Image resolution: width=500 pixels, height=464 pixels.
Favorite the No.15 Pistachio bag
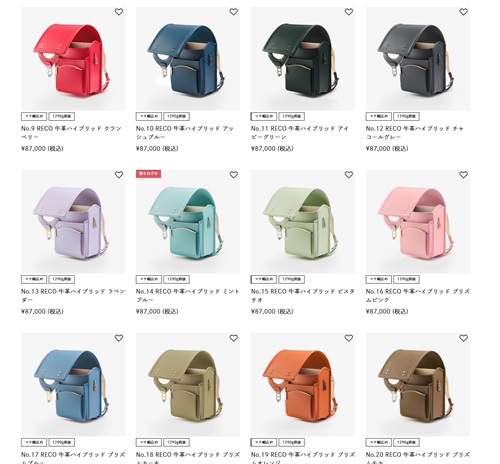349,175
